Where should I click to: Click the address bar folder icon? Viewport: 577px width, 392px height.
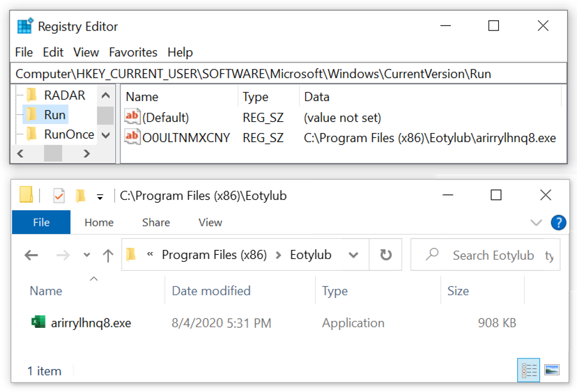(130, 254)
